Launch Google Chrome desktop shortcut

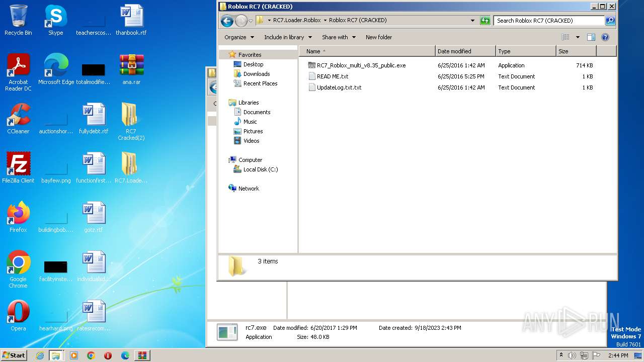click(18, 269)
